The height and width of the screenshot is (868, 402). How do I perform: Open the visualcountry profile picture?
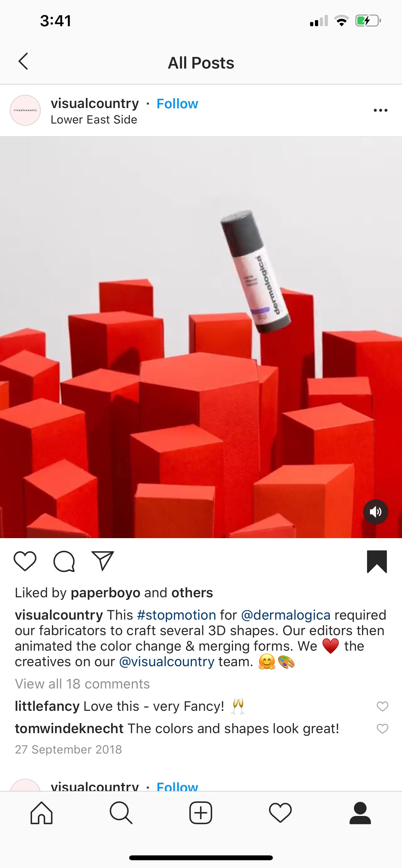(x=25, y=111)
